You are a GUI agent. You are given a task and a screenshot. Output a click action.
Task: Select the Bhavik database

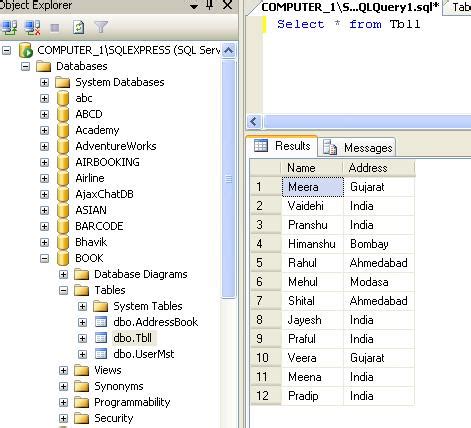click(x=91, y=242)
